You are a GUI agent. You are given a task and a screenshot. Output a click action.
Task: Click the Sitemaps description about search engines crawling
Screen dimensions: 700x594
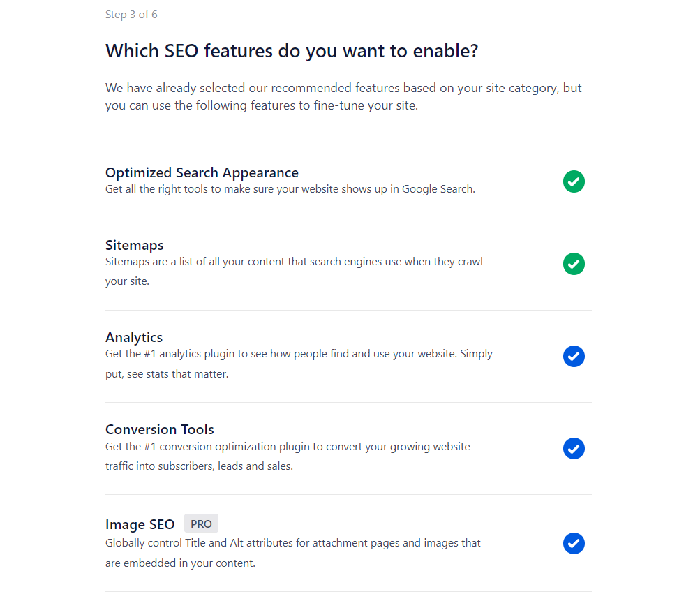[294, 272]
